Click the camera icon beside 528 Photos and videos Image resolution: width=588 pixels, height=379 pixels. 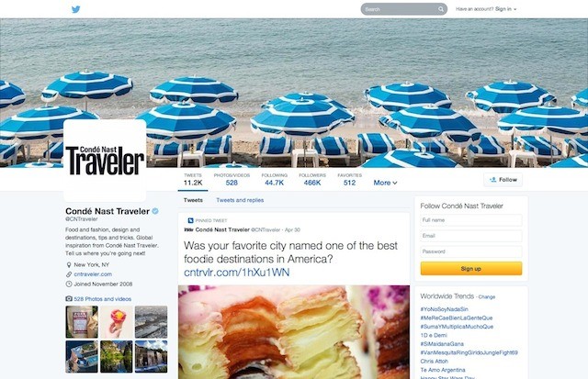69,298
